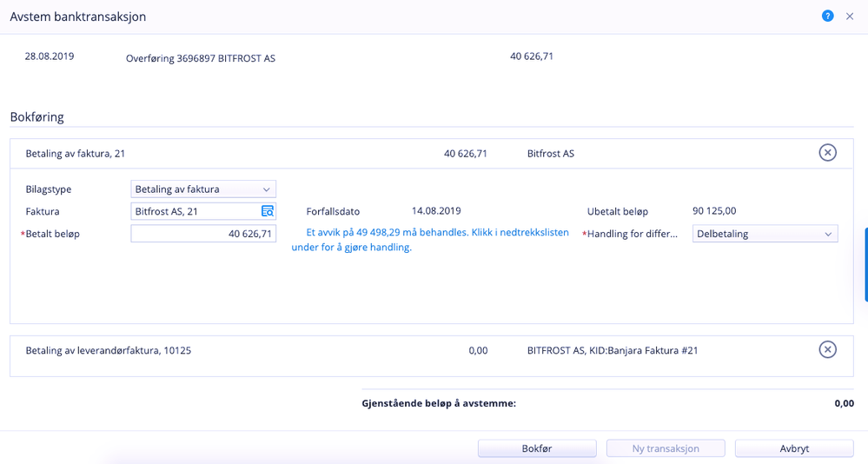868x464 pixels.
Task: Click the Gjenstående beløp å avstemme label
Action: [x=439, y=403]
